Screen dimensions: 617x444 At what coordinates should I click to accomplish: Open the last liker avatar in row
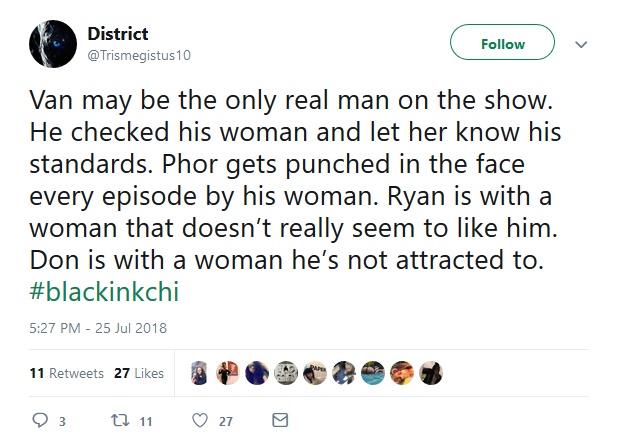[x=431, y=373]
